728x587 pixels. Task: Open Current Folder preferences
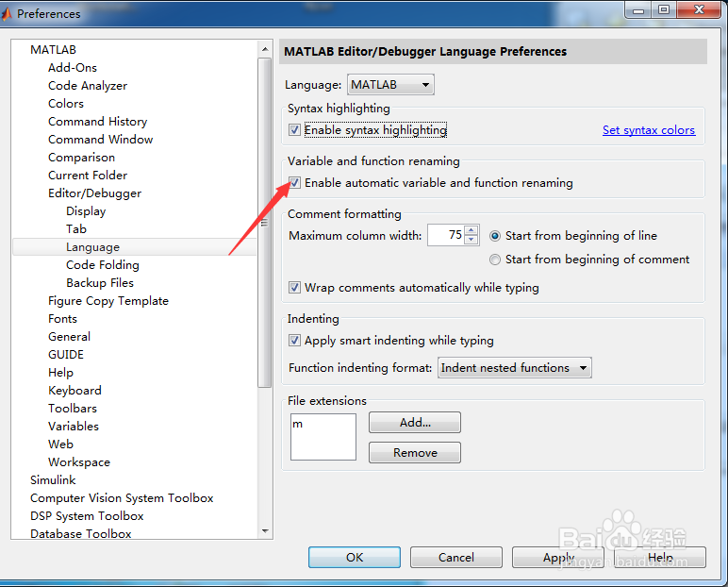click(88, 175)
